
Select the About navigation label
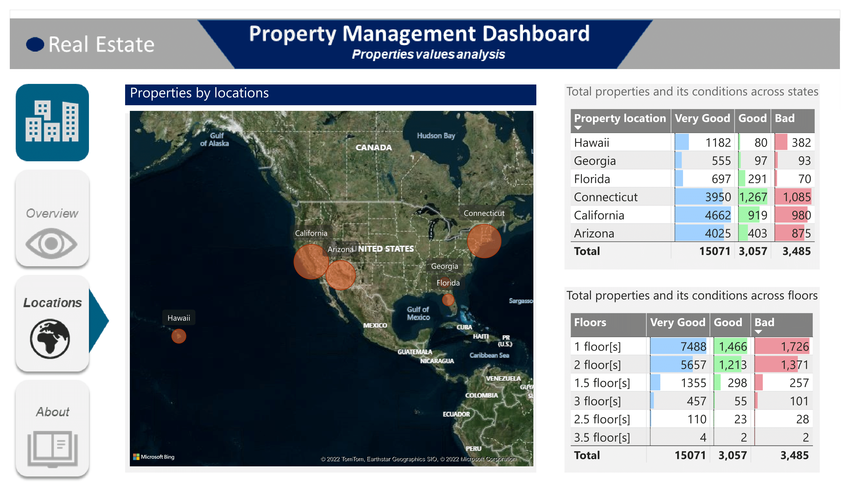pos(53,412)
